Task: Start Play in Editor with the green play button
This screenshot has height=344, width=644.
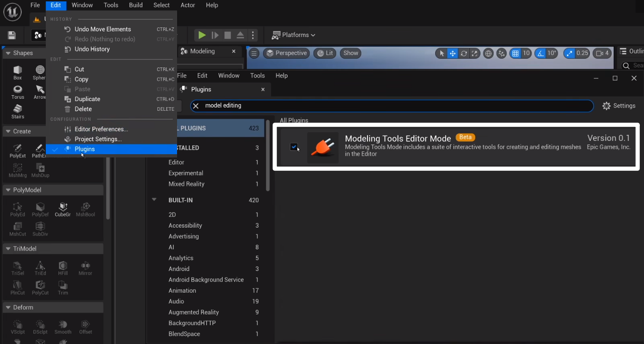Action: (202, 35)
